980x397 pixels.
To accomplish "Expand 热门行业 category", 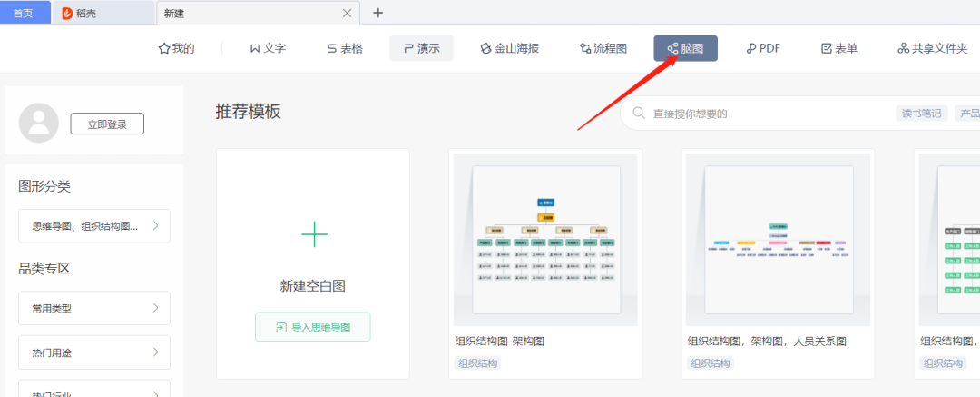I will point(94,388).
